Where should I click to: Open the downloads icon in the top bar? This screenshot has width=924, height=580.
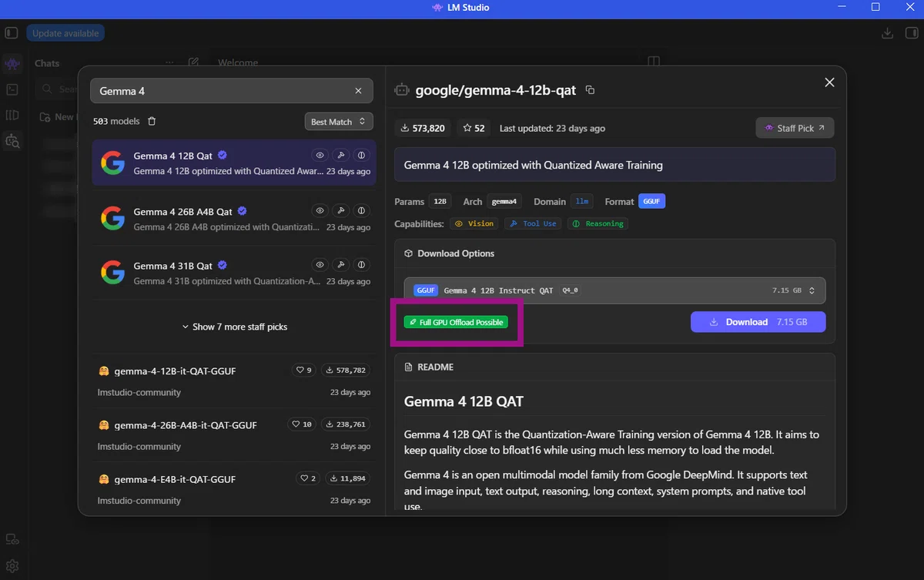(887, 33)
